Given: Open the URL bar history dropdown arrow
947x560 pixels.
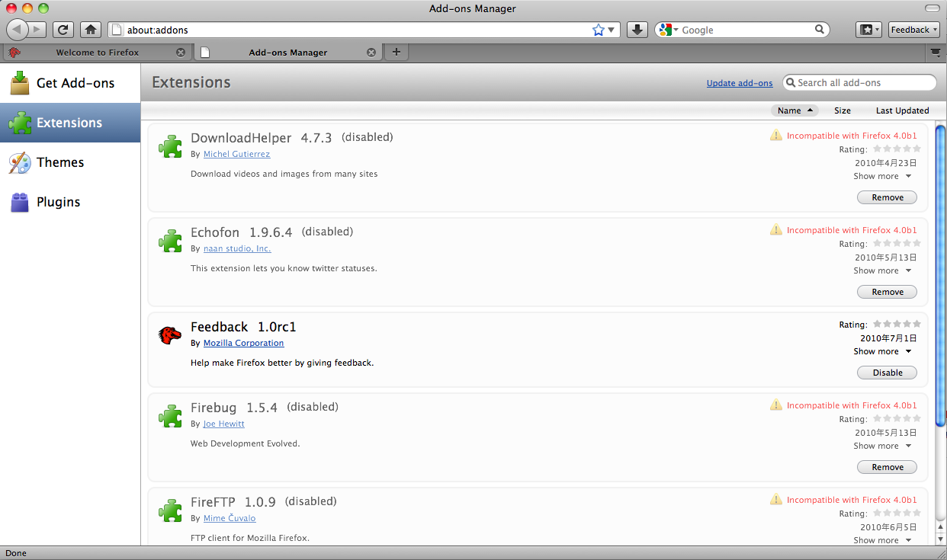Looking at the screenshot, I should click(612, 30).
